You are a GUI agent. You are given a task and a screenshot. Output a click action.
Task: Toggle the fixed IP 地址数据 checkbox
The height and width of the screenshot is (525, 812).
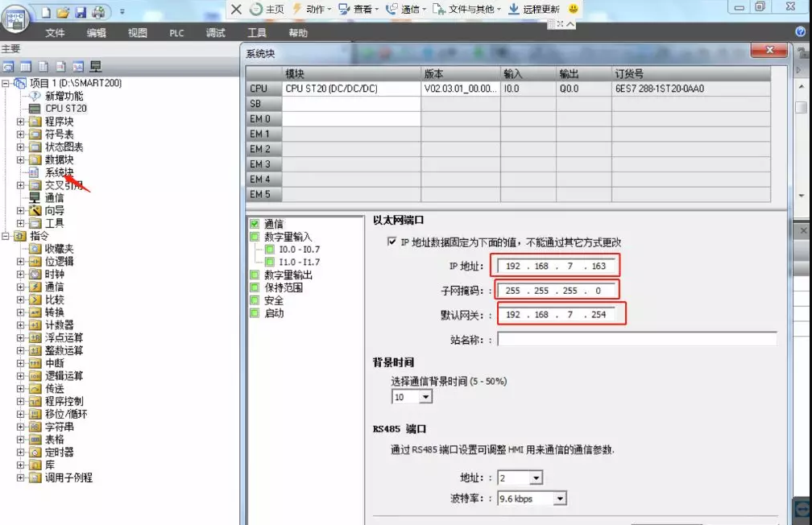[392, 242]
